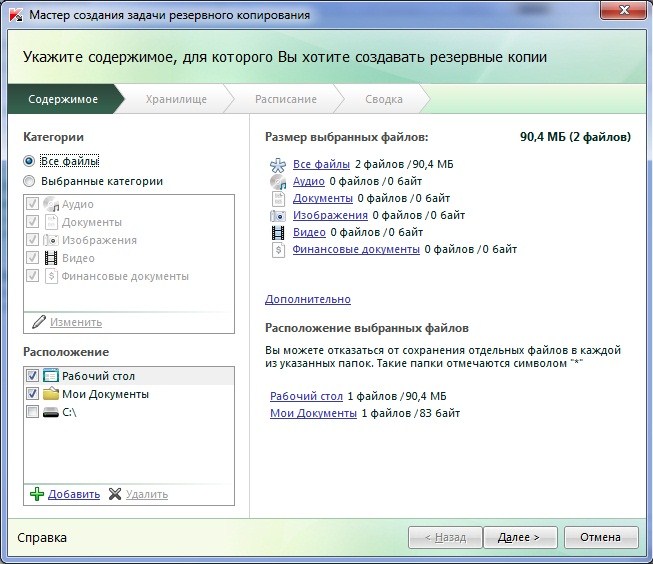Toggle the Изображения category checkbox
Image resolution: width=653 pixels, height=564 pixels.
coord(32,240)
